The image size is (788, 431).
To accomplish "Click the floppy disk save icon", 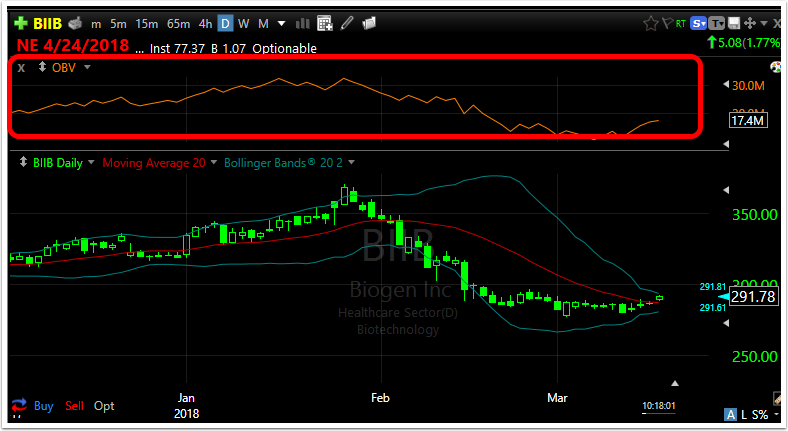I will pyautogui.click(x=734, y=23).
